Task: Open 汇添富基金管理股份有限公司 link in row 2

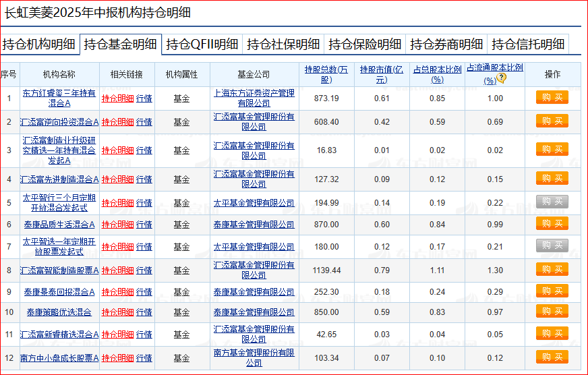Action: point(254,122)
